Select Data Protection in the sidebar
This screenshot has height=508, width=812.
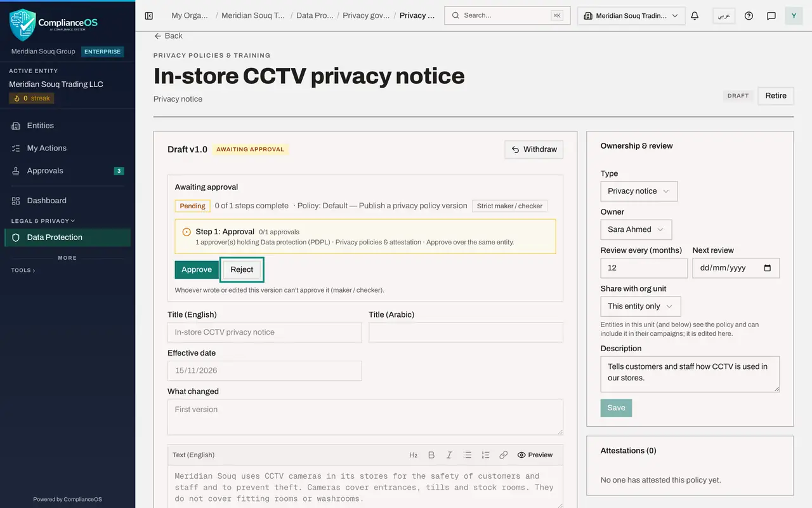(x=67, y=237)
